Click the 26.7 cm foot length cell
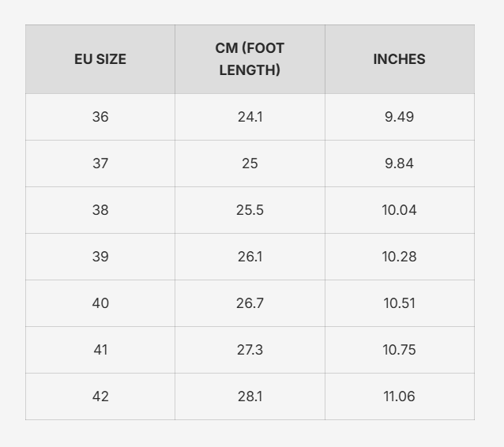 [x=250, y=303]
